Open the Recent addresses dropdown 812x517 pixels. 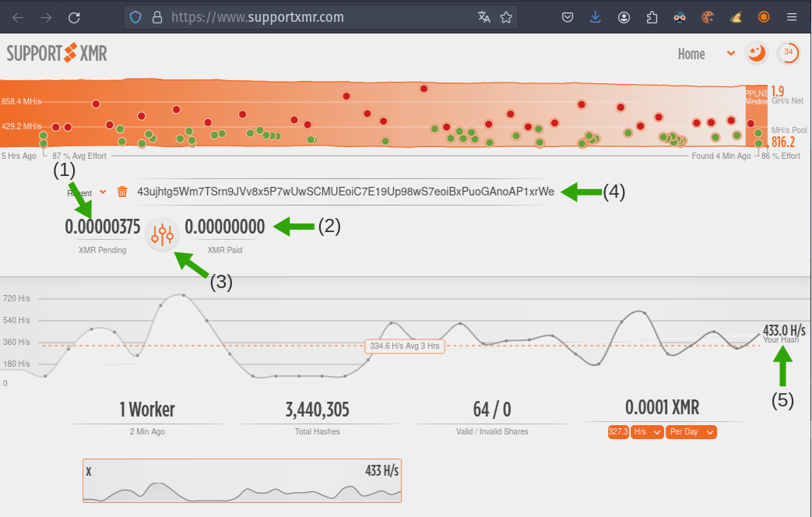point(103,192)
